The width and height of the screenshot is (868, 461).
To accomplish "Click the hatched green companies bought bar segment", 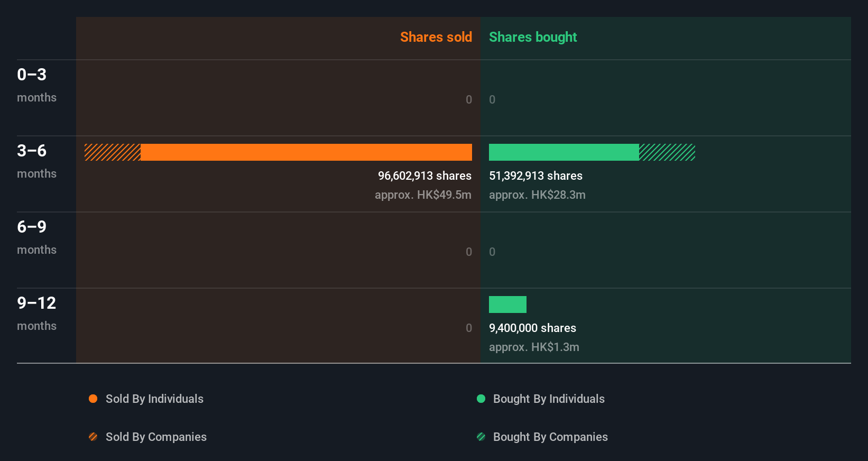I will tap(667, 152).
